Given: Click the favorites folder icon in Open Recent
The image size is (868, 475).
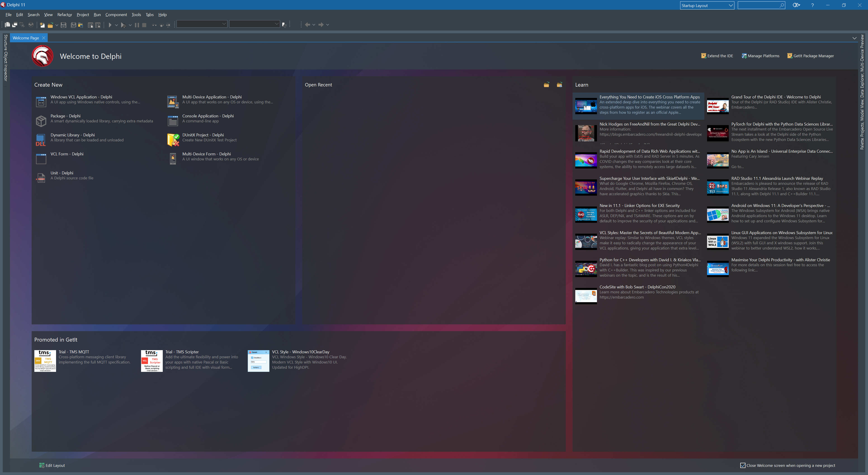Looking at the screenshot, I should click(559, 85).
